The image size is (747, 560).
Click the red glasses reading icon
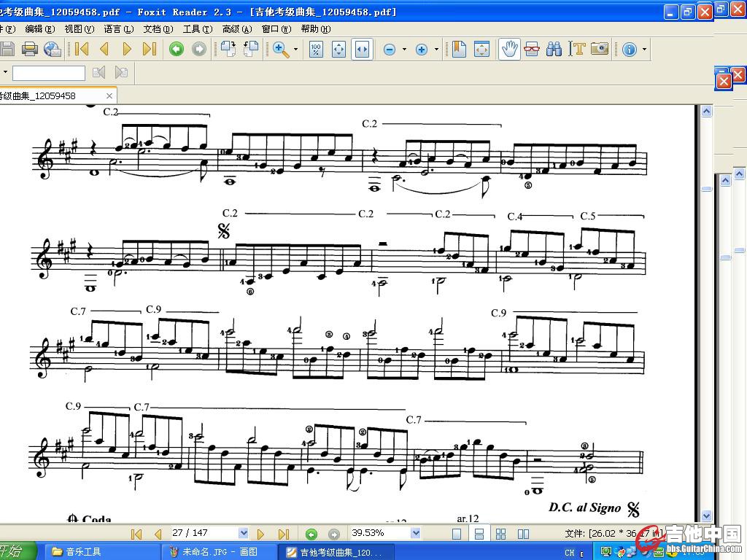(x=532, y=49)
